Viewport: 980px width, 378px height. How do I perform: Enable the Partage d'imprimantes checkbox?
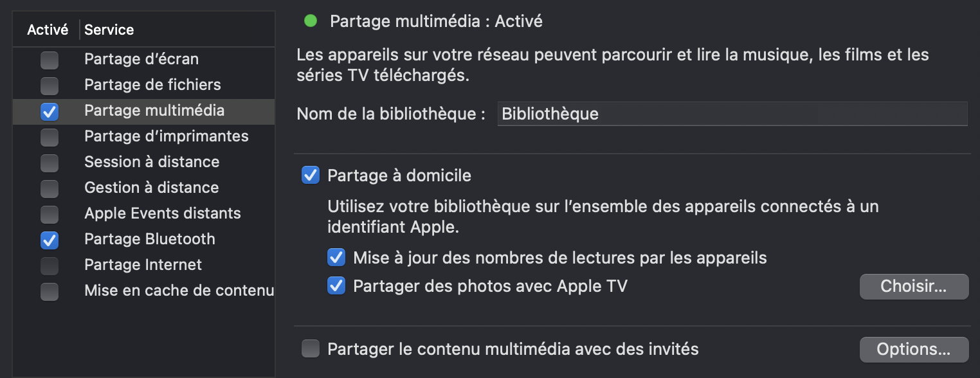50,137
